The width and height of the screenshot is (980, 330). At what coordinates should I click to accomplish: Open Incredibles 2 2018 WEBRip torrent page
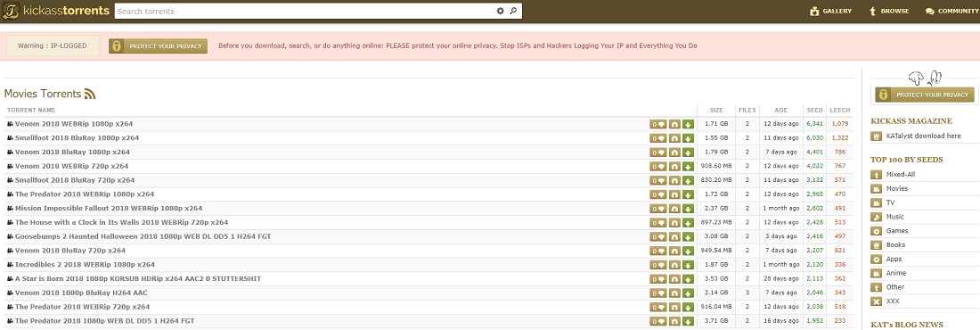point(85,265)
